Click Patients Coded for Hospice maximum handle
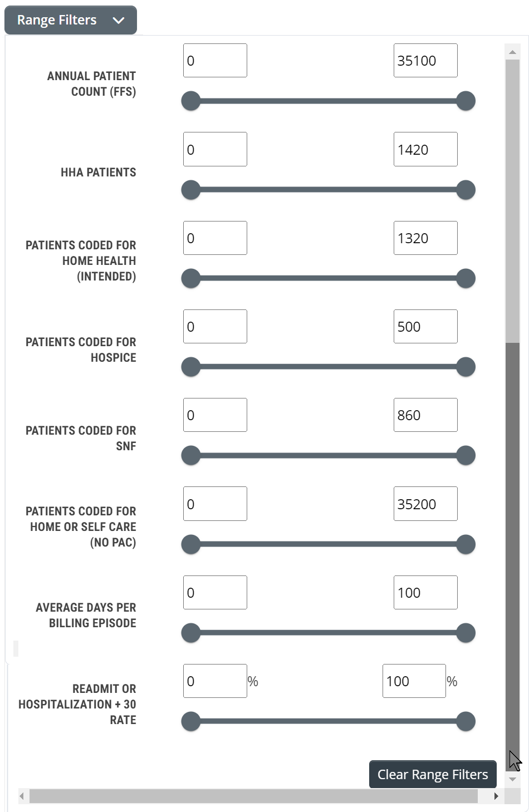529x812 pixels. [x=466, y=367]
